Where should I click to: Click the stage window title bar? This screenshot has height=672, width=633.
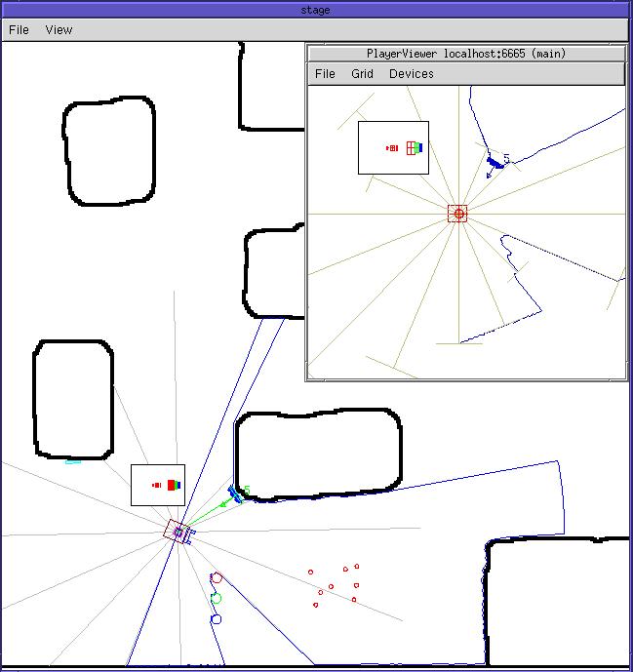(x=316, y=10)
